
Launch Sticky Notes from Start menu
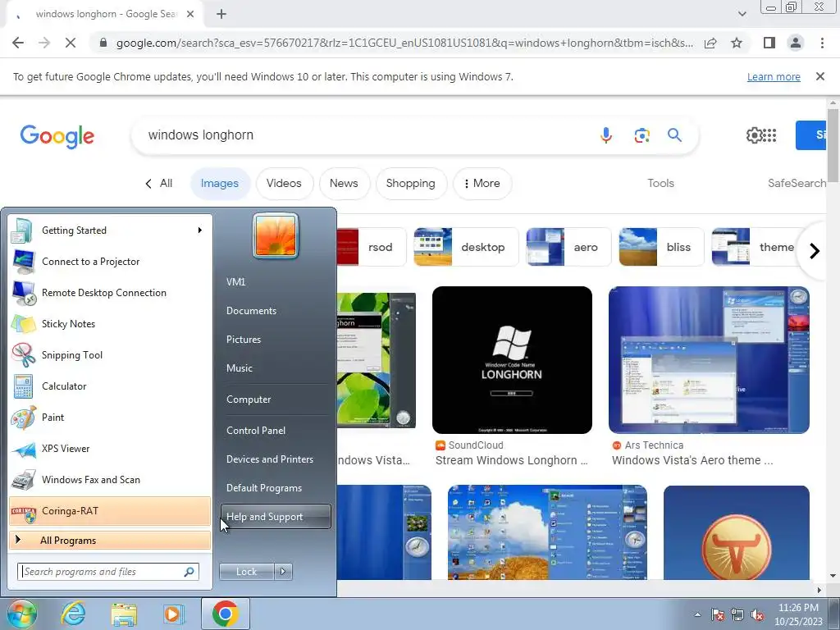click(110, 323)
